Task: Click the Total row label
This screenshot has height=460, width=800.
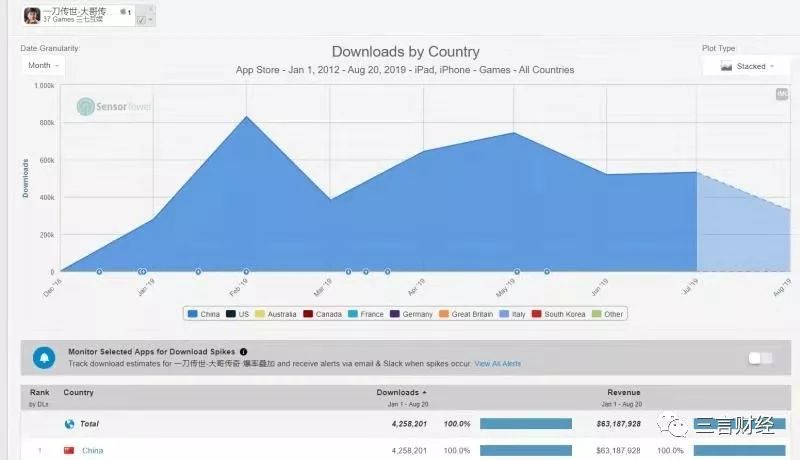Action: pos(89,424)
